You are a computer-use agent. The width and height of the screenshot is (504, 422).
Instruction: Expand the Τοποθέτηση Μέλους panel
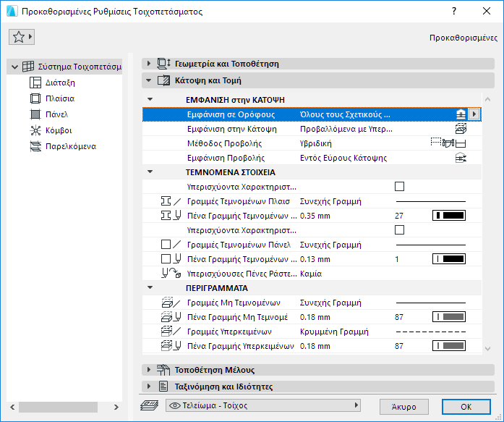pyautogui.click(x=148, y=370)
